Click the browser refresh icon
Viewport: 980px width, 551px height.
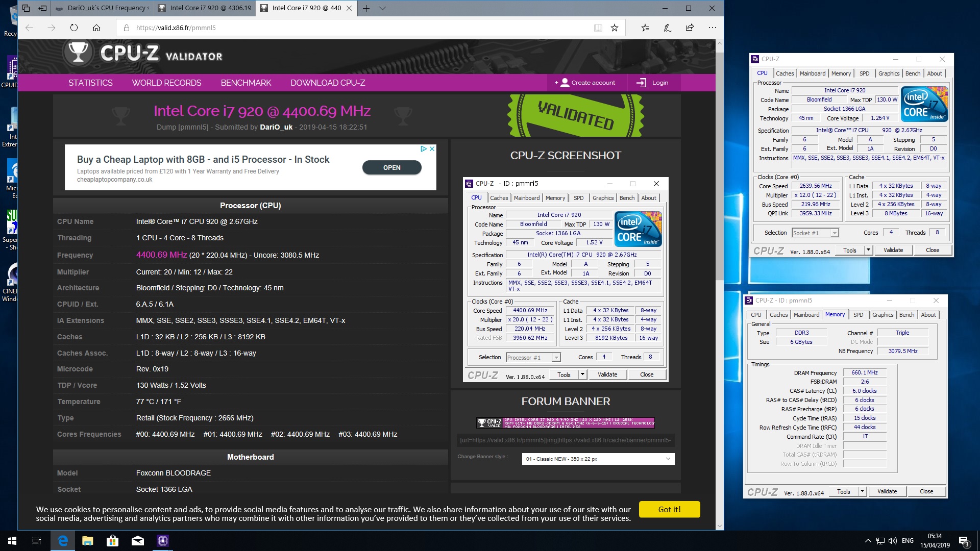(x=74, y=28)
